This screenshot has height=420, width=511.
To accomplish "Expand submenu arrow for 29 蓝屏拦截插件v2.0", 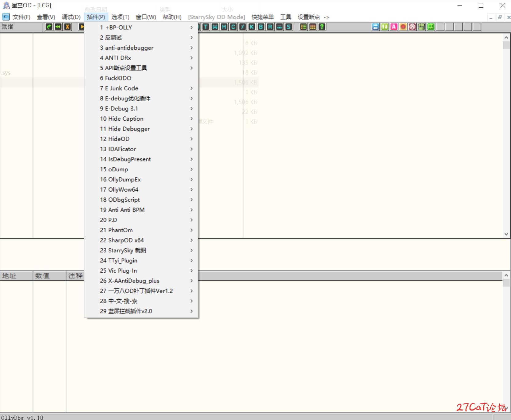I will pyautogui.click(x=191, y=311).
